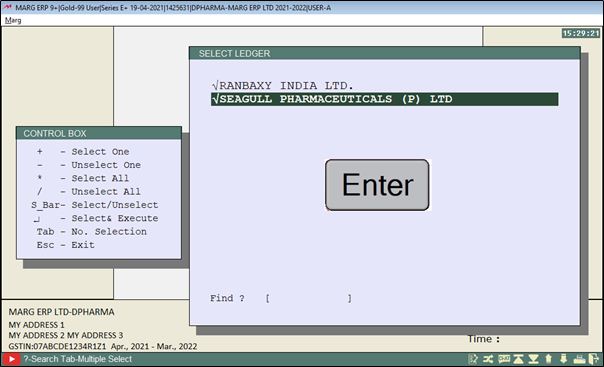Click the 'MY ADDRESS 1' line
Viewport: 604px width, 367px height.
tap(37, 325)
